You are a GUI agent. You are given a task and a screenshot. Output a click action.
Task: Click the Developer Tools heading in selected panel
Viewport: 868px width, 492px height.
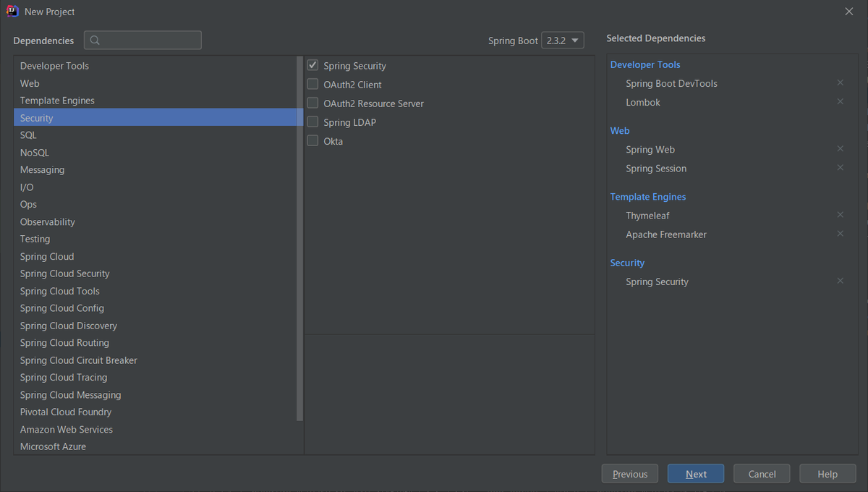(645, 64)
